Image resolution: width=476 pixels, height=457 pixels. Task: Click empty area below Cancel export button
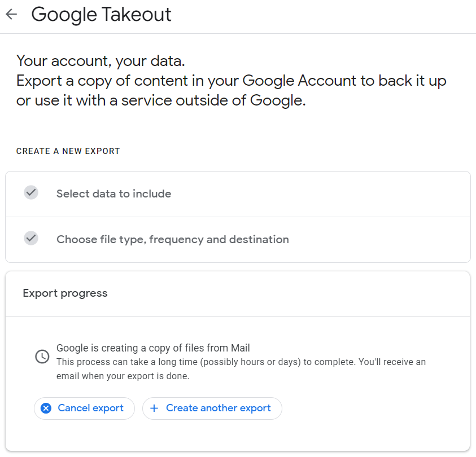84,435
